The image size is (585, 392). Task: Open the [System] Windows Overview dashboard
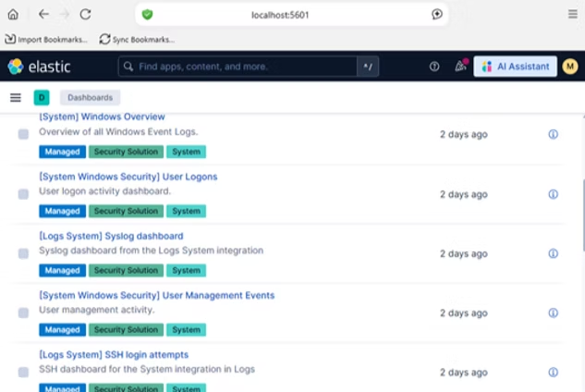(x=102, y=116)
